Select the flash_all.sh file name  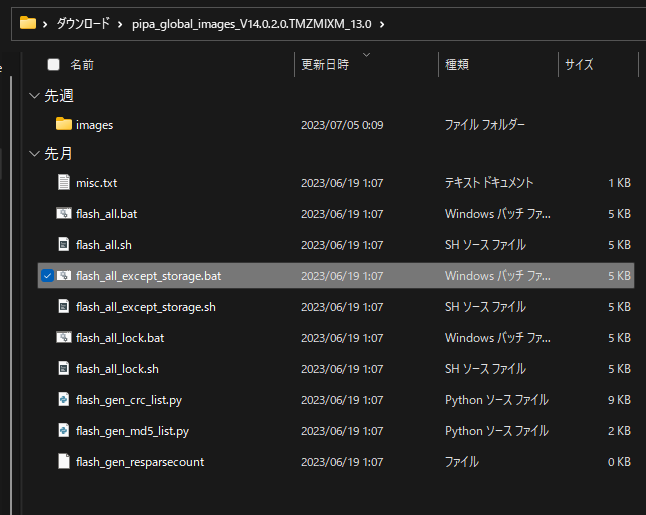(103, 245)
